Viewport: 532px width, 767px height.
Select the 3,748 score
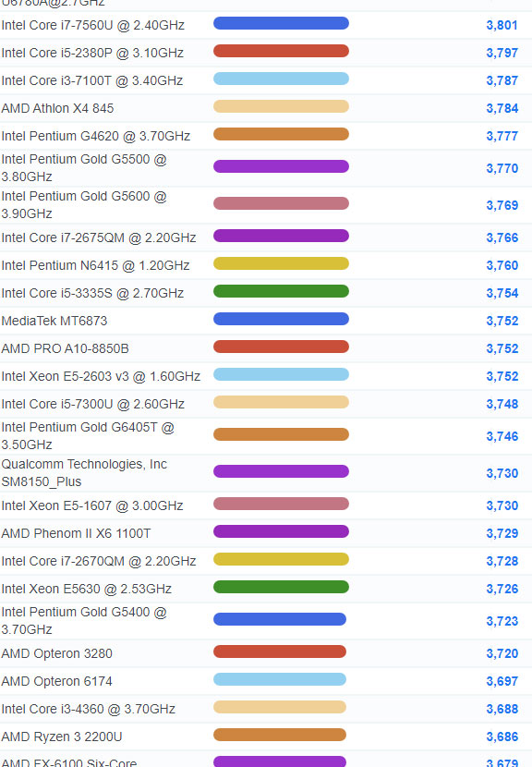point(502,404)
